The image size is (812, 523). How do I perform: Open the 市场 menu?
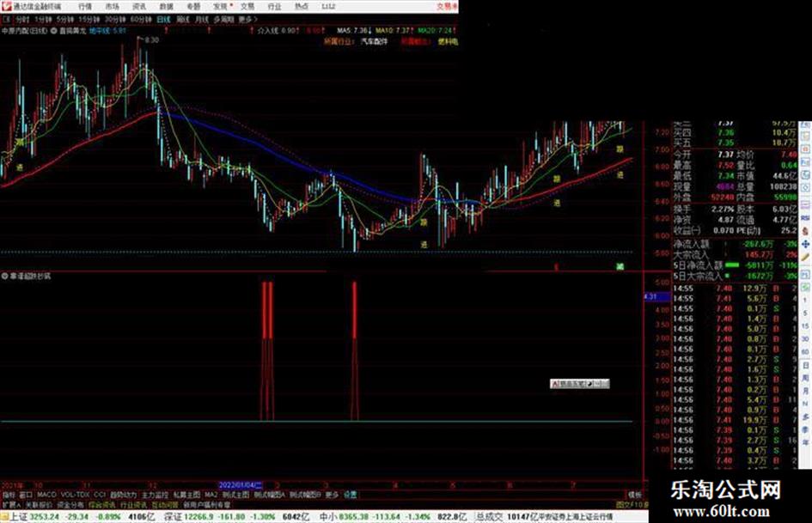click(x=112, y=7)
